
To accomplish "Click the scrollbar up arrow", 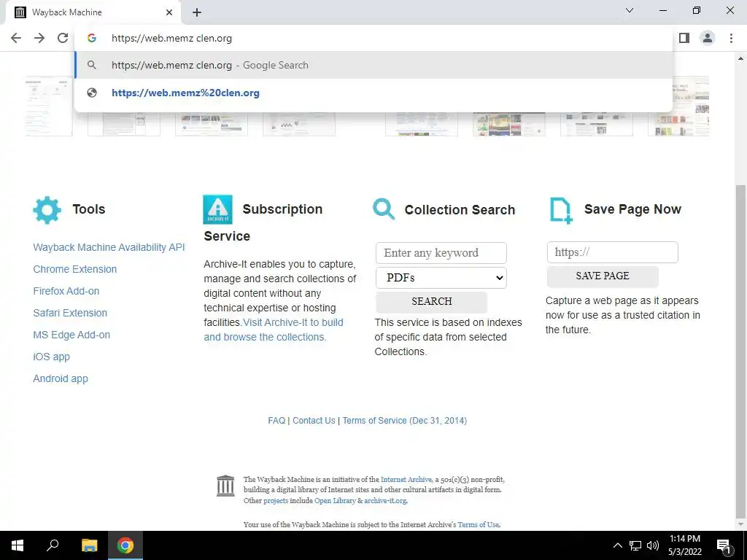I will click(740, 58).
